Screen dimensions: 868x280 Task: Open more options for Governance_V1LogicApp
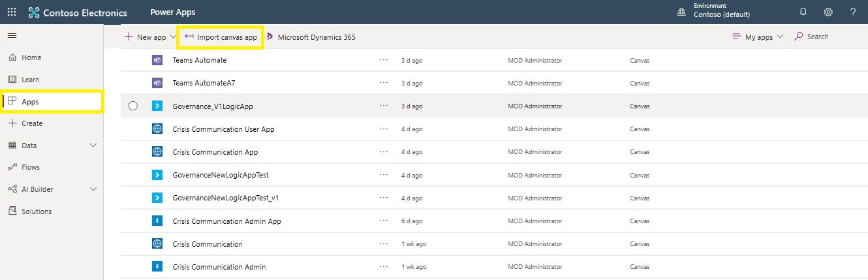tap(384, 106)
